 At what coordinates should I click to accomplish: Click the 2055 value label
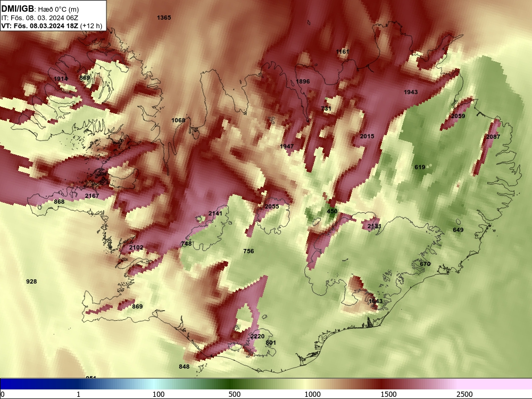pos(272,206)
